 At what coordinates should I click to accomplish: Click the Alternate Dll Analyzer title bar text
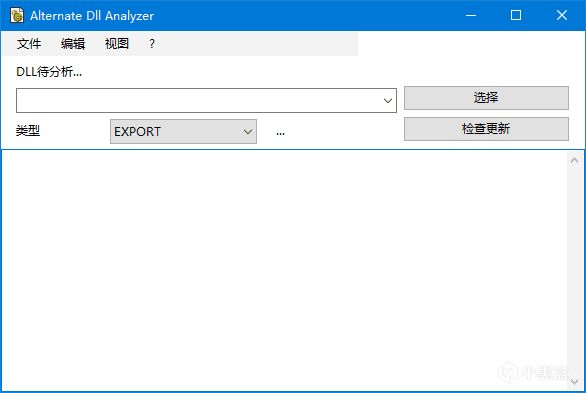pos(92,16)
